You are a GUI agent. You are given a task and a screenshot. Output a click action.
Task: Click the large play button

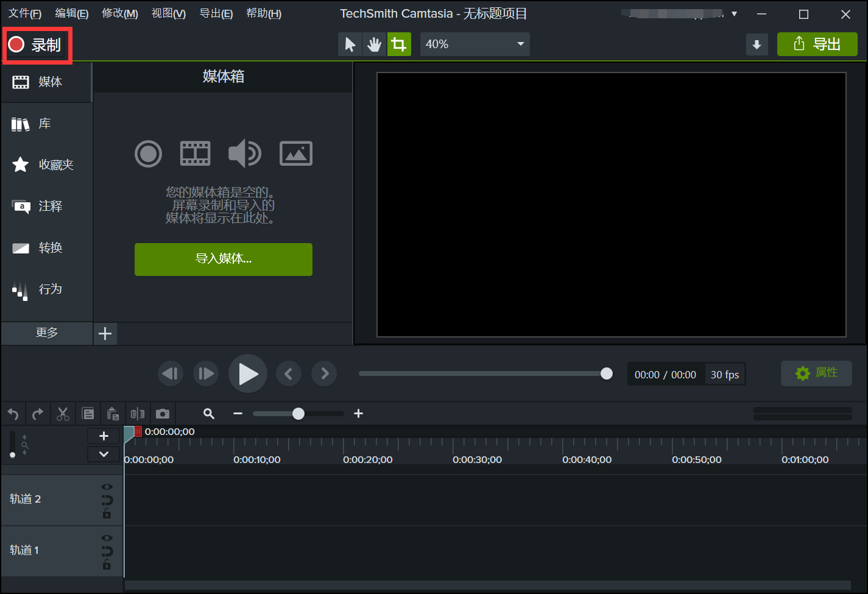pyautogui.click(x=248, y=373)
